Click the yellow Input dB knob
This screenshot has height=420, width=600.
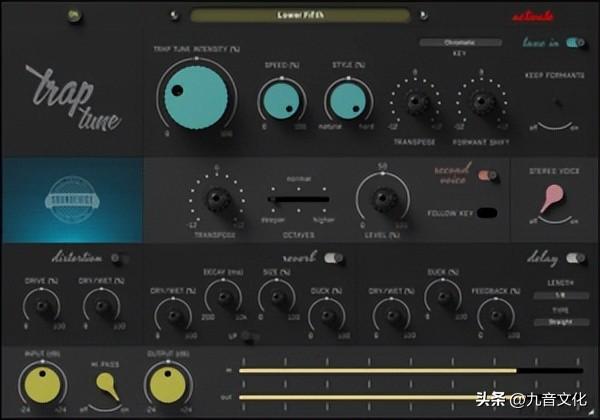point(42,386)
